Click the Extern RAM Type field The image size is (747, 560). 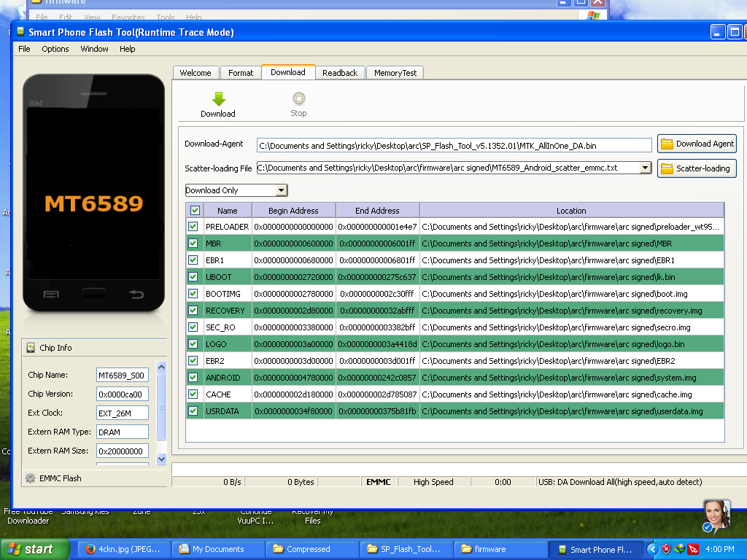(123, 432)
